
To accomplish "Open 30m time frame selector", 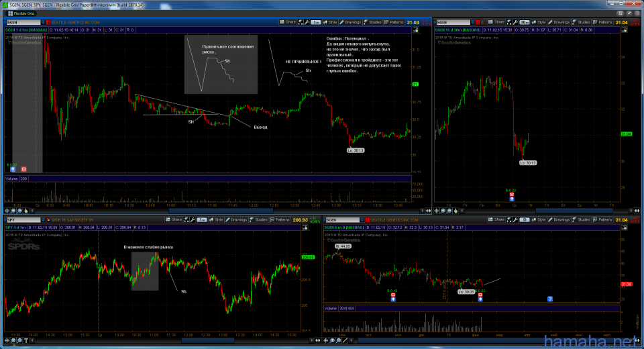I will [x=525, y=22].
